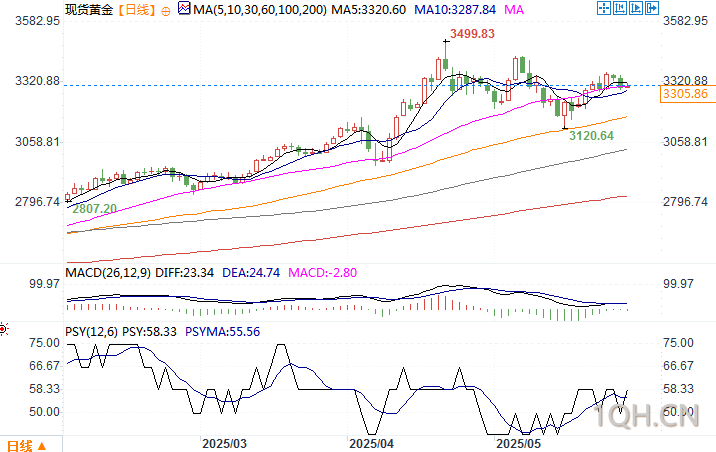This screenshot has width=716, height=452.
Task: Click the export arrow icon
Action: tap(652, 8)
